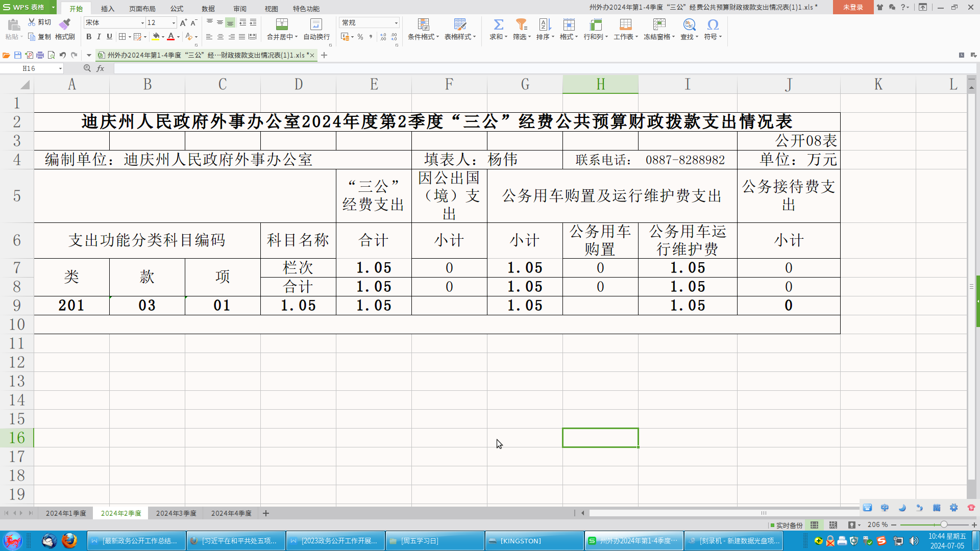This screenshot has height=551, width=980.
Task: Insert a symbol via 符号 icon
Action: click(713, 24)
